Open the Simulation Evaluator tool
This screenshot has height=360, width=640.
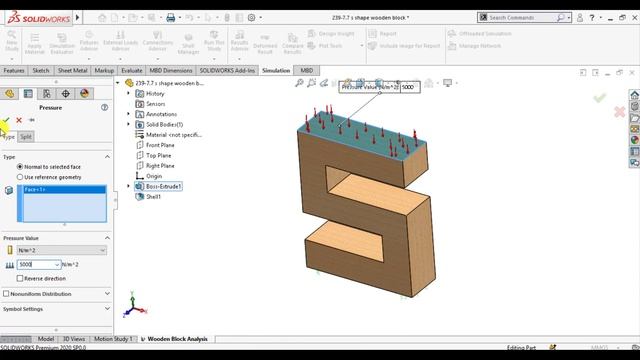point(62,43)
